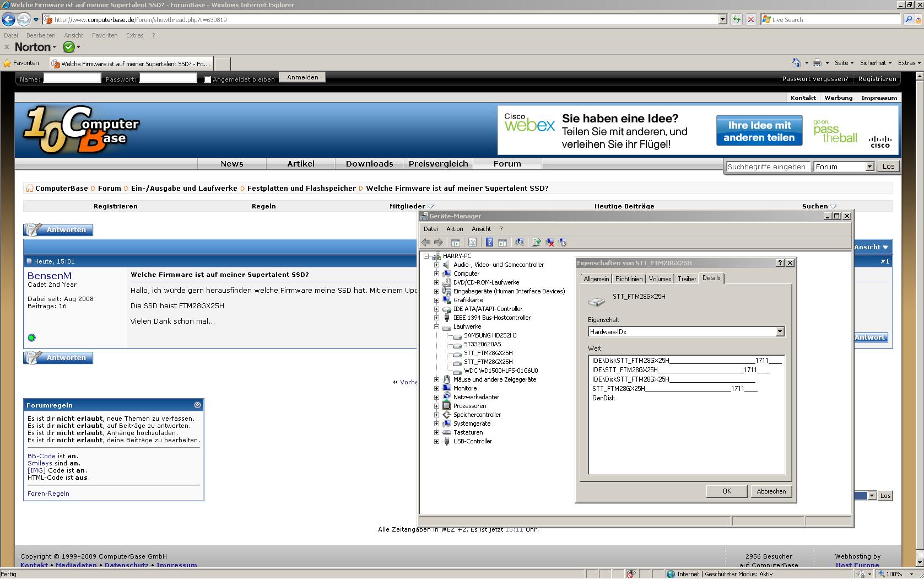The height and width of the screenshot is (579, 924).
Task: Click Refresh icon next to address bar
Action: 737,19
